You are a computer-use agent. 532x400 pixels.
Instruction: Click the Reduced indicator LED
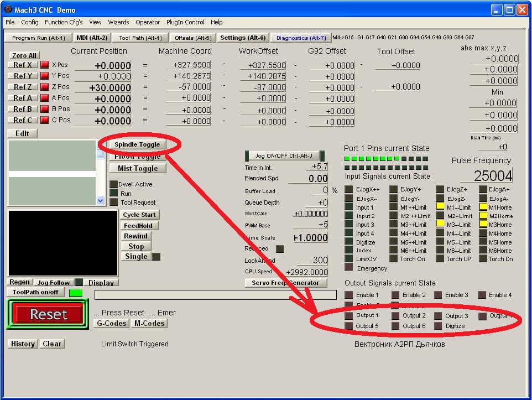pyautogui.click(x=280, y=249)
